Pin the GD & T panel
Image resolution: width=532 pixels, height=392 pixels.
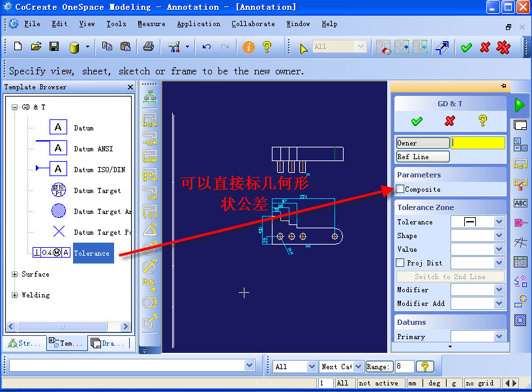(x=503, y=86)
